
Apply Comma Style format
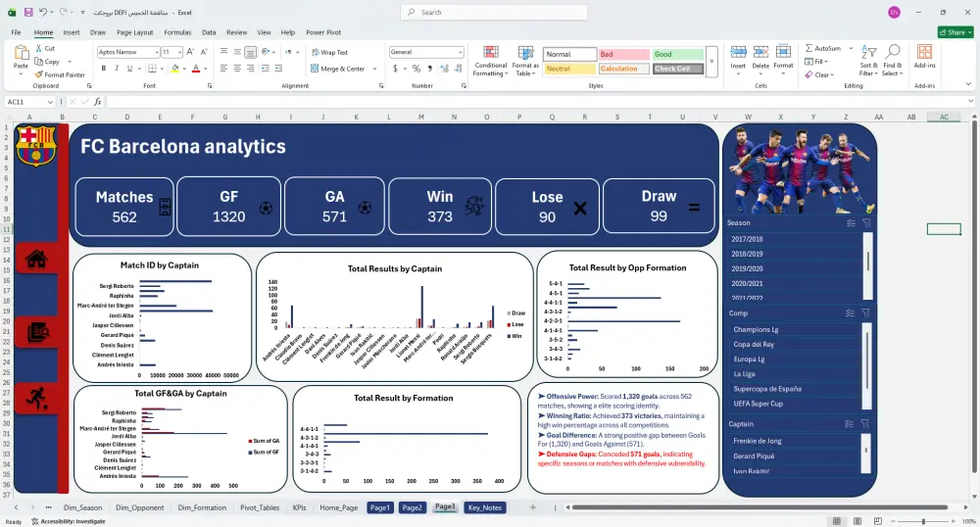[430, 69]
